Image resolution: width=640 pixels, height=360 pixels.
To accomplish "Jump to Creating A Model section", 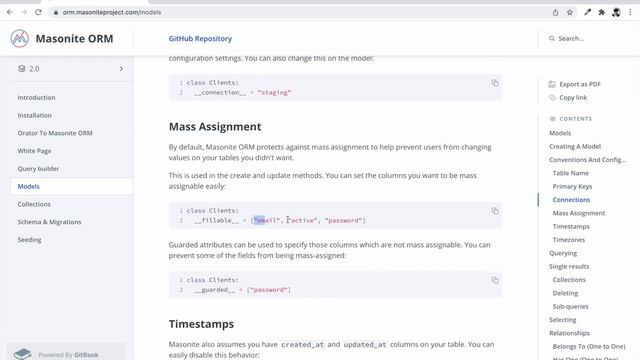I will 575,146.
